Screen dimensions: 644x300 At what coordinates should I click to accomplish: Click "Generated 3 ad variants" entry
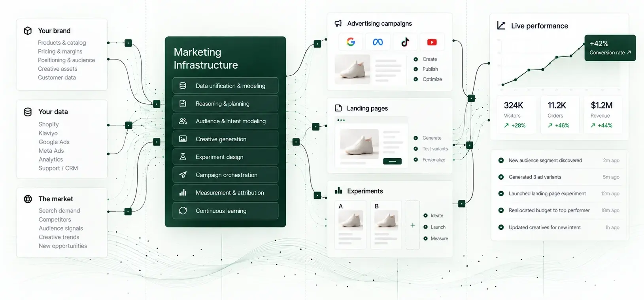pyautogui.click(x=535, y=177)
